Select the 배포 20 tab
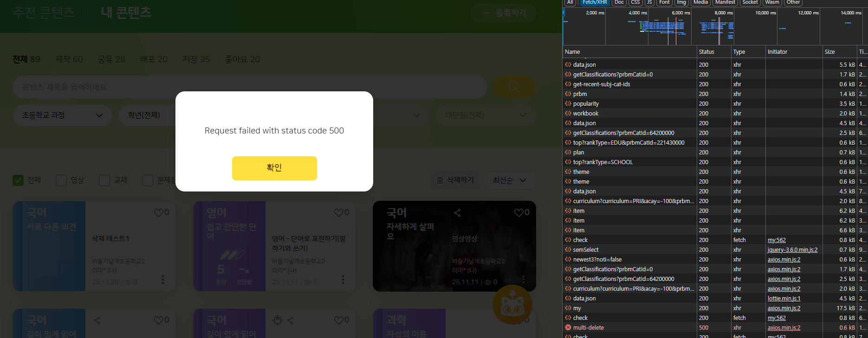Screen dimensions: 868x338 tap(154, 59)
